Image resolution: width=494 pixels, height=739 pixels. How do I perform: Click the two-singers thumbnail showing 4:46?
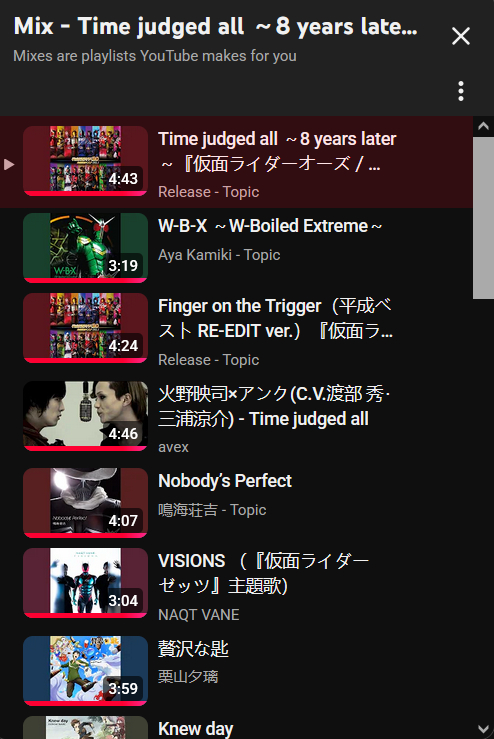[x=85, y=416]
